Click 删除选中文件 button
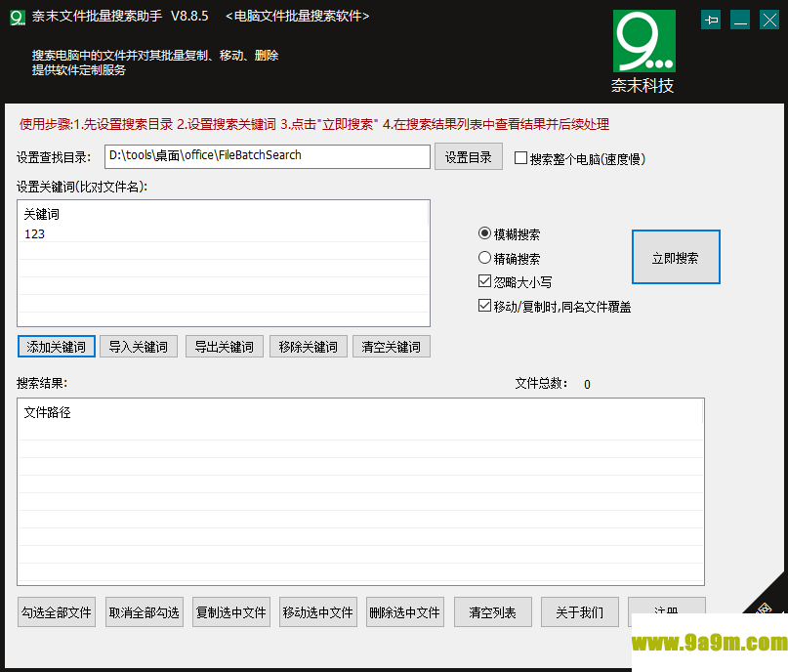 (405, 612)
